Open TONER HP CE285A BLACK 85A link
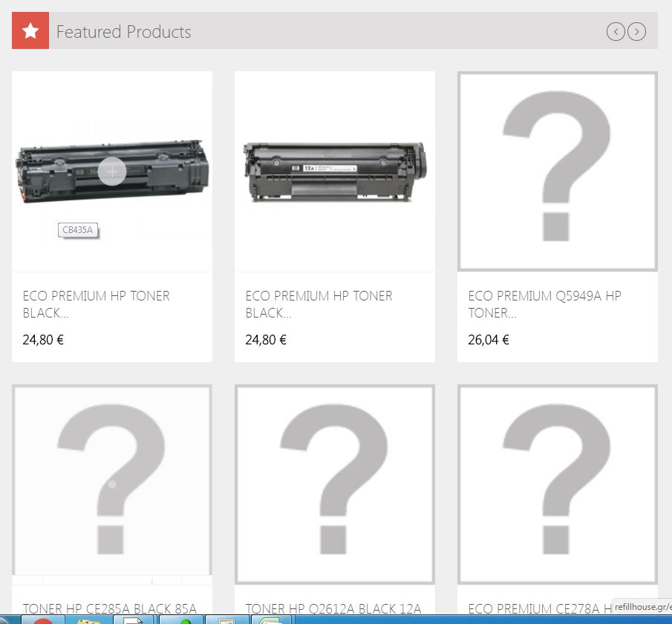Image resolution: width=672 pixels, height=624 pixels. [110, 608]
